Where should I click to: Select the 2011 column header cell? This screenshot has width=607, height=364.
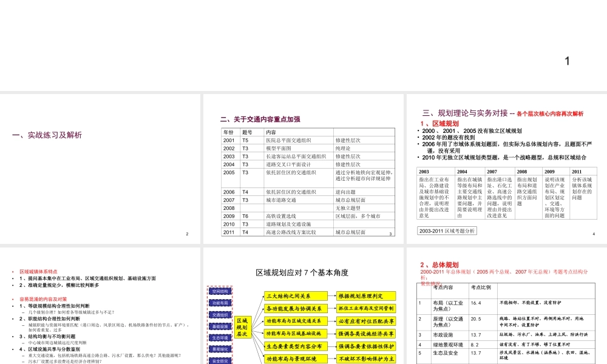click(577, 172)
